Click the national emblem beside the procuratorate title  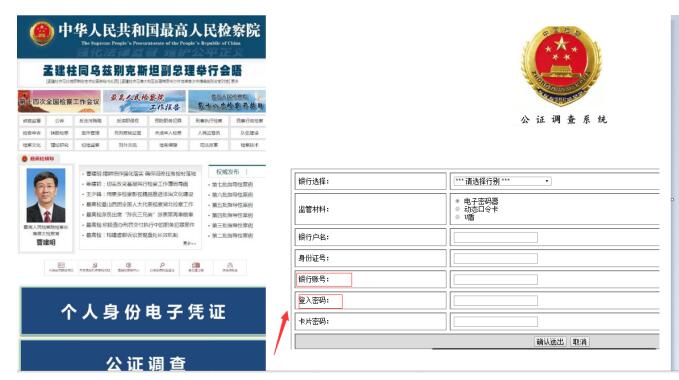(x=42, y=33)
